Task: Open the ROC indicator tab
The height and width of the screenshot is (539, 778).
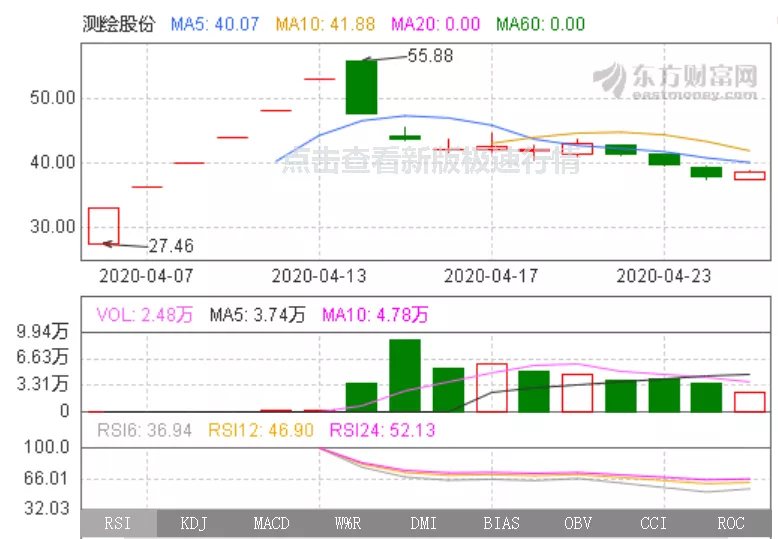Action: pos(731,524)
